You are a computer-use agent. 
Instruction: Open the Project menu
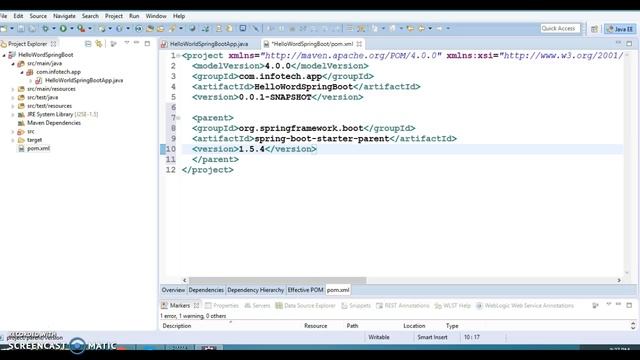[114, 16]
